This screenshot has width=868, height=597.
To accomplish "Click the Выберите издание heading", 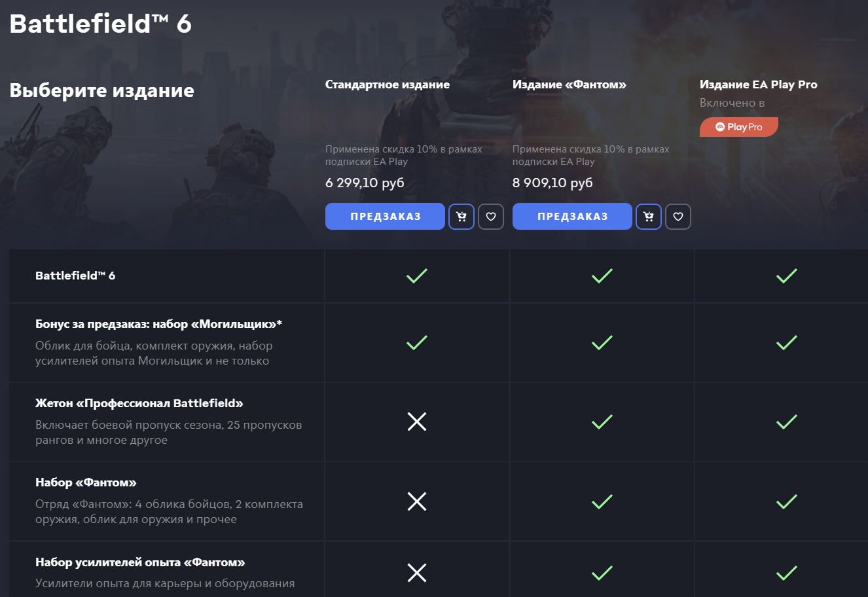I will click(101, 90).
